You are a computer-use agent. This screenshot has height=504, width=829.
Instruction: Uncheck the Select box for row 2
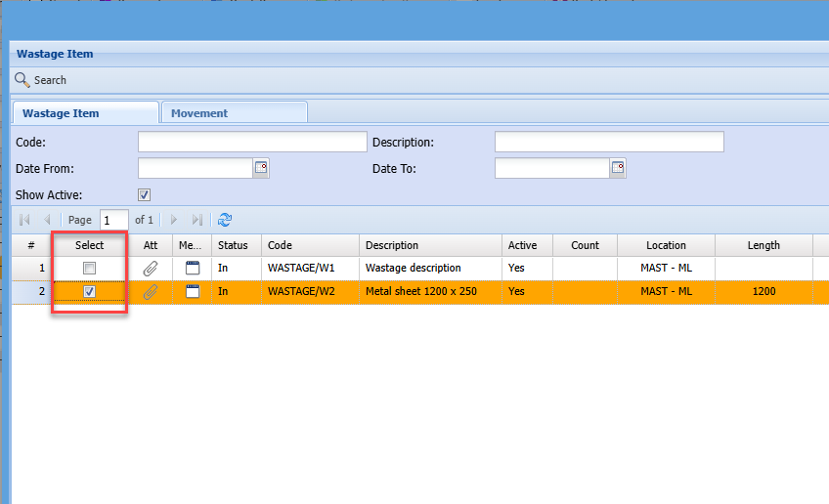pos(89,291)
